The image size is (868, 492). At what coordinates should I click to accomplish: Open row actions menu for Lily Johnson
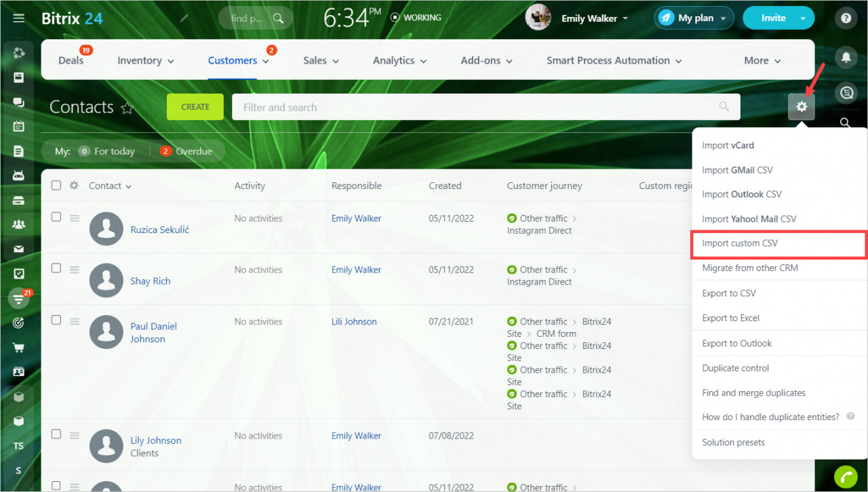pos(75,434)
